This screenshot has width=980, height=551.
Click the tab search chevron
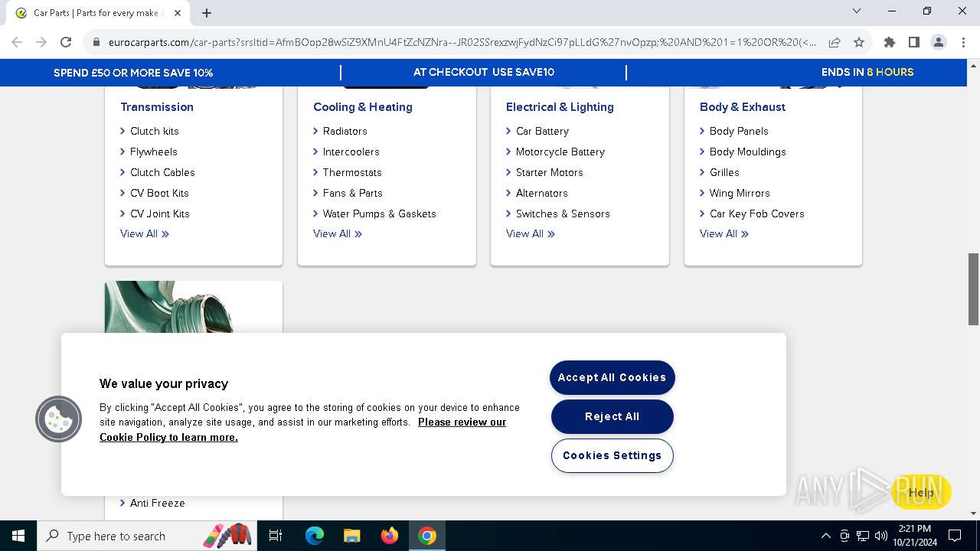click(857, 11)
